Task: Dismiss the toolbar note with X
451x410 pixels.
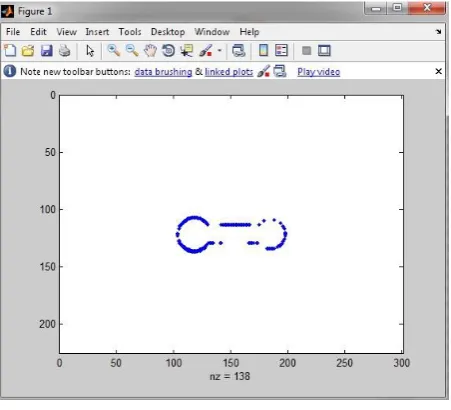Action: tap(439, 71)
